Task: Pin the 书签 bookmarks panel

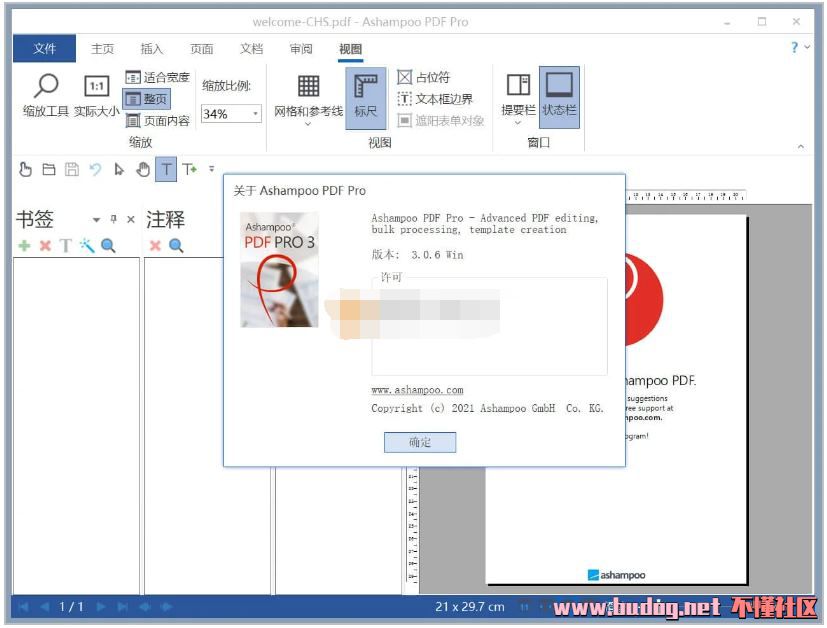Action: pyautogui.click(x=113, y=219)
